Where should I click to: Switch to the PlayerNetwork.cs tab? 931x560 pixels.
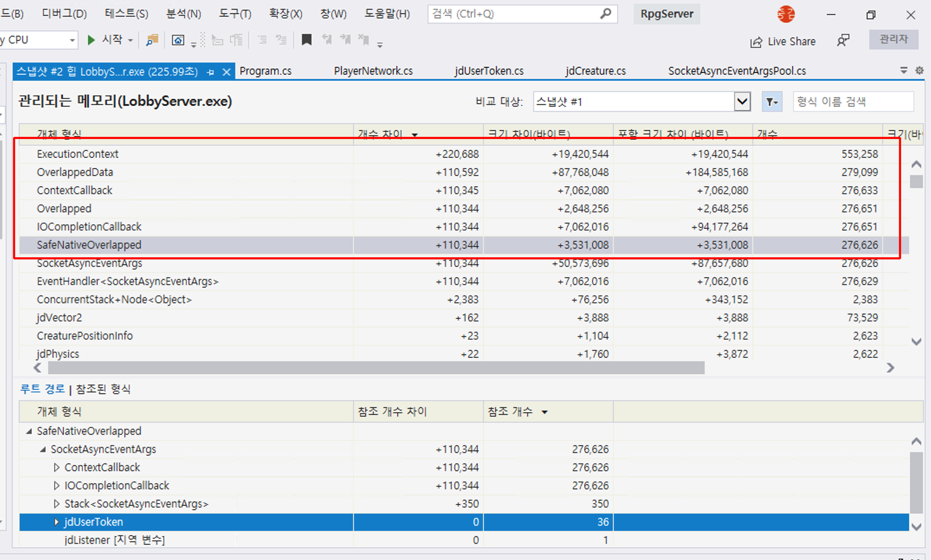[x=373, y=71]
